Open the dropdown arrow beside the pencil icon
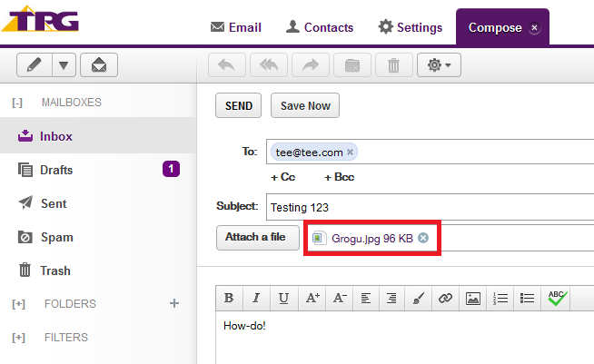The height and width of the screenshot is (364, 594). 63,65
